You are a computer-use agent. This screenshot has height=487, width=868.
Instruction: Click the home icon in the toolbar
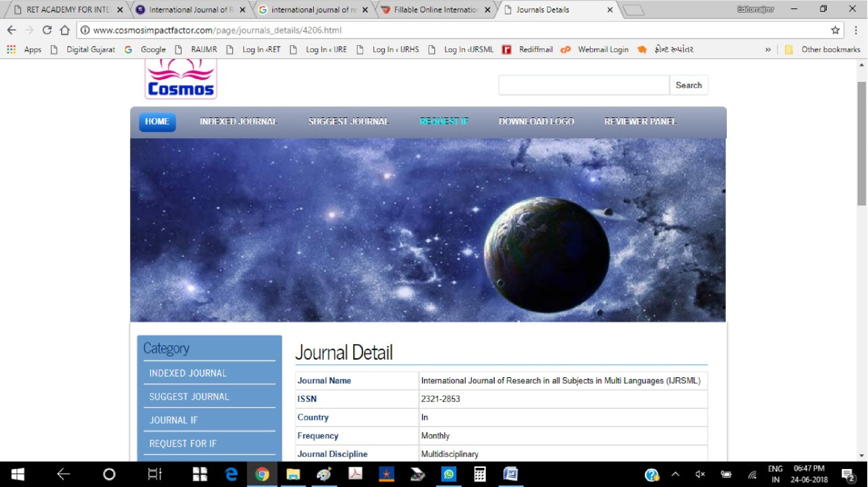(x=65, y=30)
